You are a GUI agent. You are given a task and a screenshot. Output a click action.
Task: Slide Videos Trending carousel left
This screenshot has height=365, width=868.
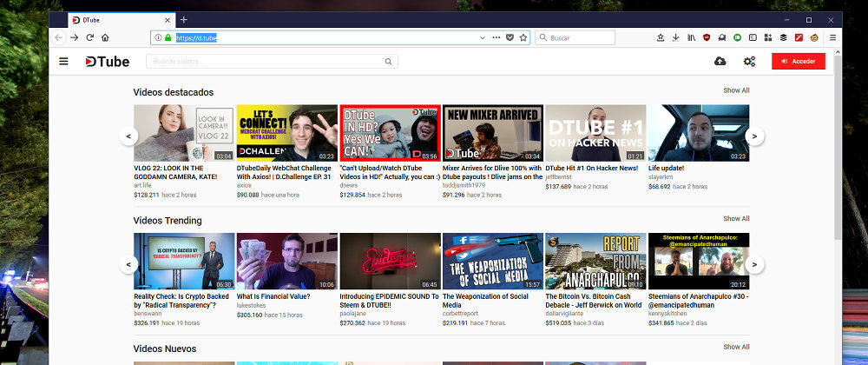pyautogui.click(x=128, y=264)
